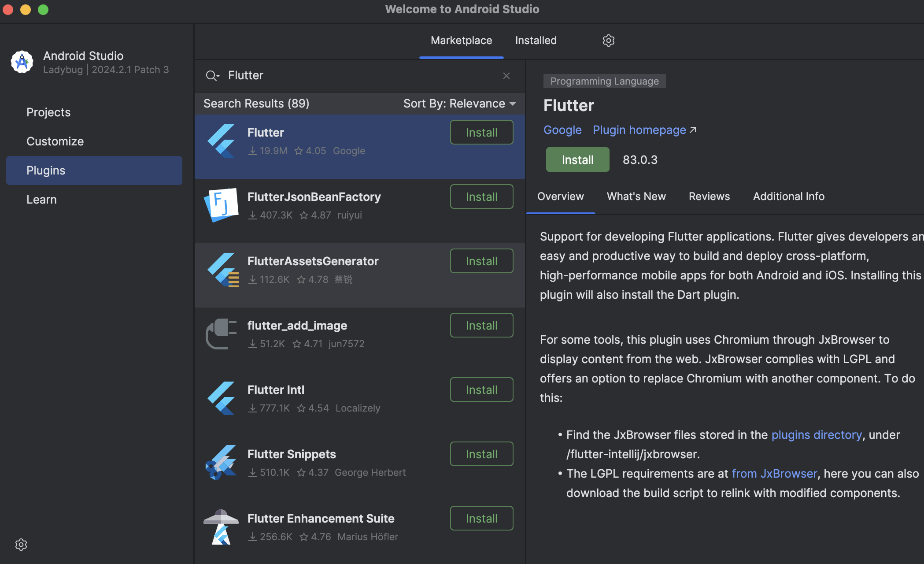Select the Flutter Intl plugin title
The width and height of the screenshot is (924, 564).
tap(276, 390)
